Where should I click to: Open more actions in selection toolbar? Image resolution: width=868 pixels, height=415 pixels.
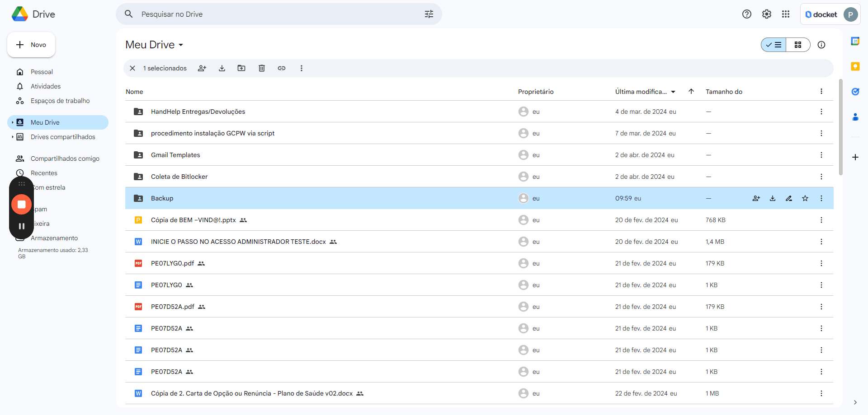click(302, 68)
